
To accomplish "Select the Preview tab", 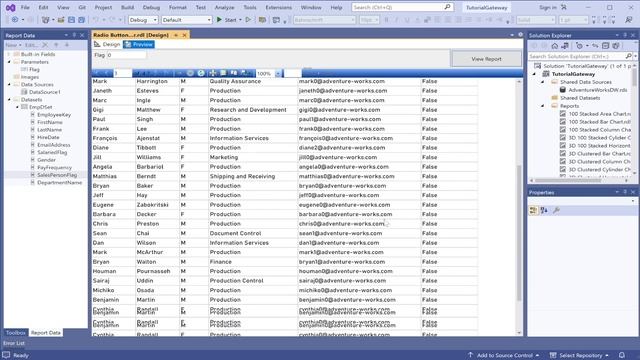I will pyautogui.click(x=139, y=44).
